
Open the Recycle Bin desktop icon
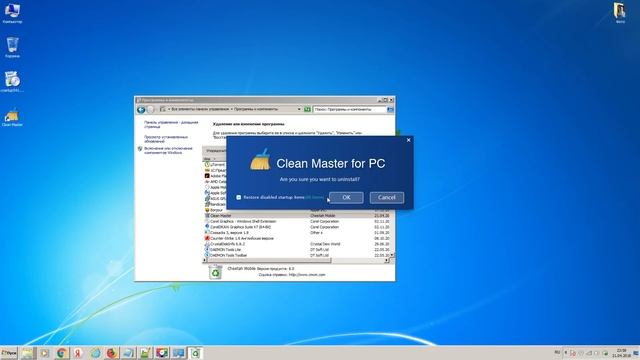(12, 47)
